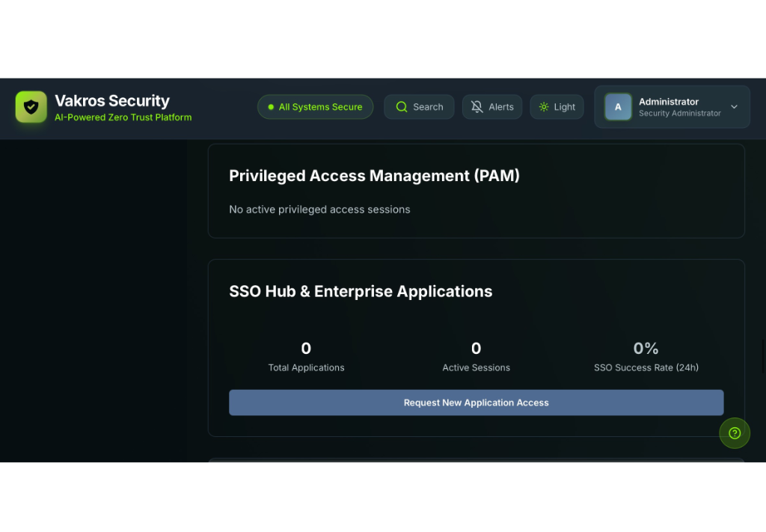Click the Vakros Security shield logo
This screenshot has height=532, width=766.
point(31,106)
